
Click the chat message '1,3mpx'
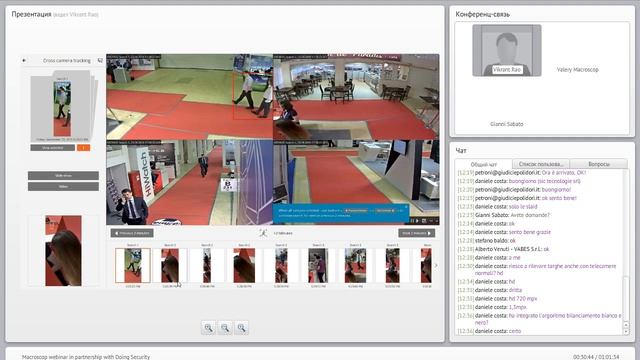tap(518, 307)
